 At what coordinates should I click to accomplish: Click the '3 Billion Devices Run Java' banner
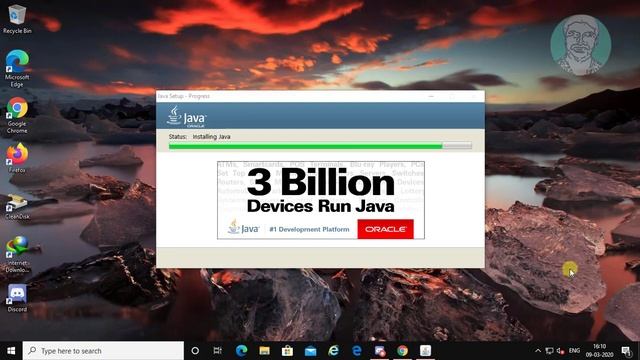[x=321, y=200]
